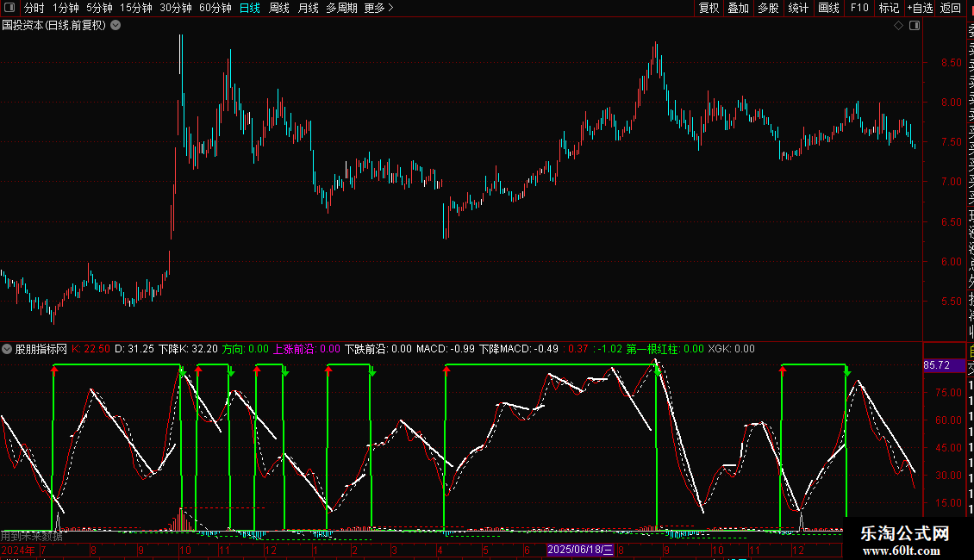Click the D: 31.25 indicator value
Viewport: 974px width, 560px height.
134,349
